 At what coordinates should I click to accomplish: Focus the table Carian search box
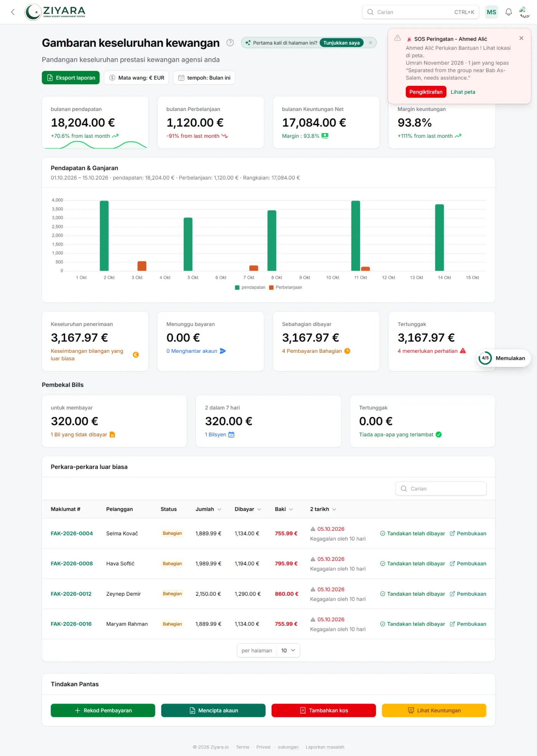[441, 488]
